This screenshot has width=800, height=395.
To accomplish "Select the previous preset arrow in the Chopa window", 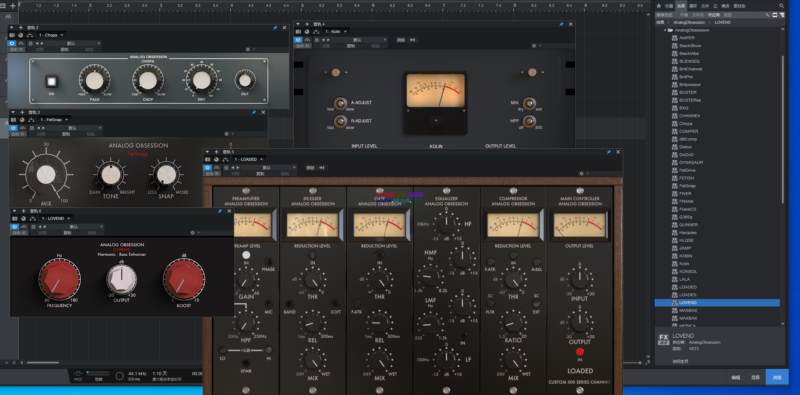I will (x=37, y=43).
